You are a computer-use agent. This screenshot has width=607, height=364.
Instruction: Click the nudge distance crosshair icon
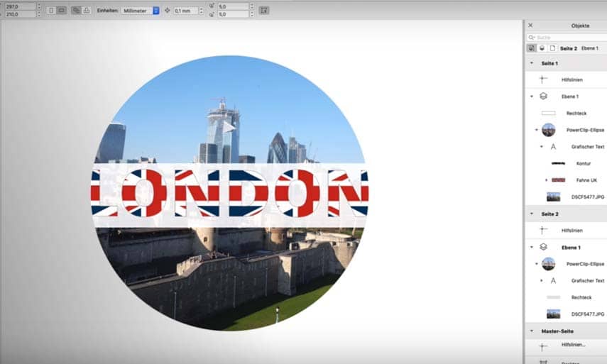coord(168,11)
